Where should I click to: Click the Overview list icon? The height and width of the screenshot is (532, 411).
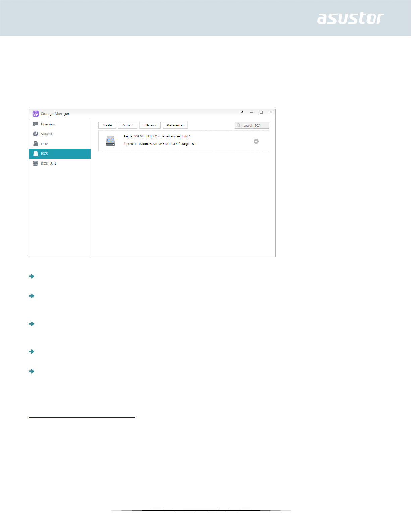click(36, 124)
